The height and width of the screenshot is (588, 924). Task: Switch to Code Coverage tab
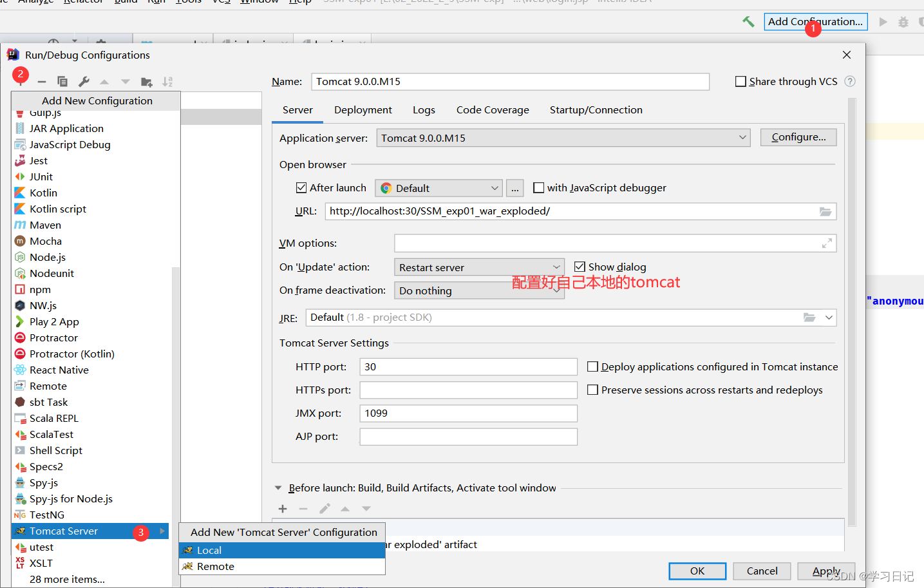click(493, 110)
